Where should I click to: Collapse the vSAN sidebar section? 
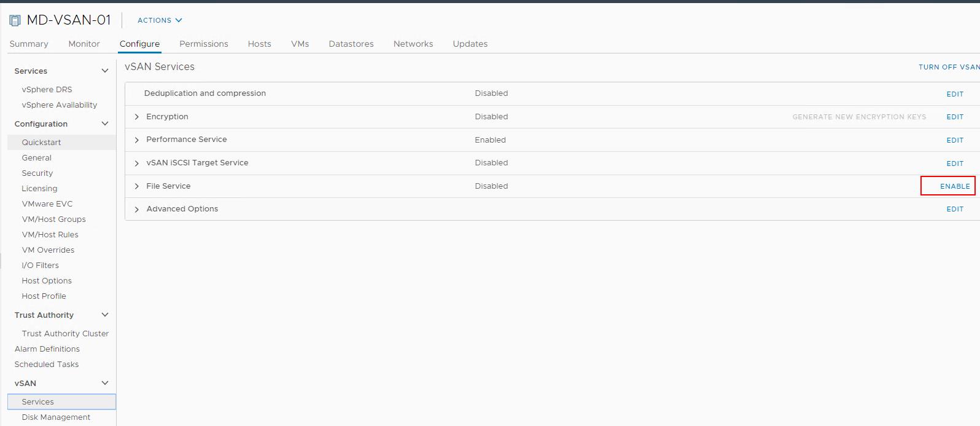click(105, 383)
